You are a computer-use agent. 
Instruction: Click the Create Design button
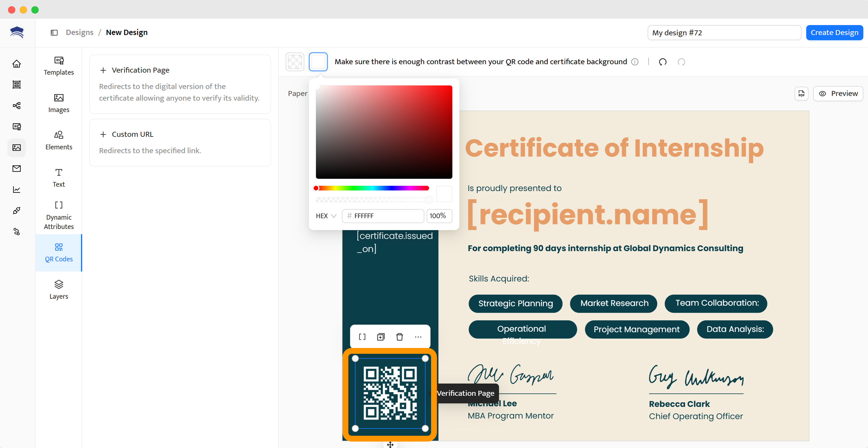pyautogui.click(x=834, y=33)
